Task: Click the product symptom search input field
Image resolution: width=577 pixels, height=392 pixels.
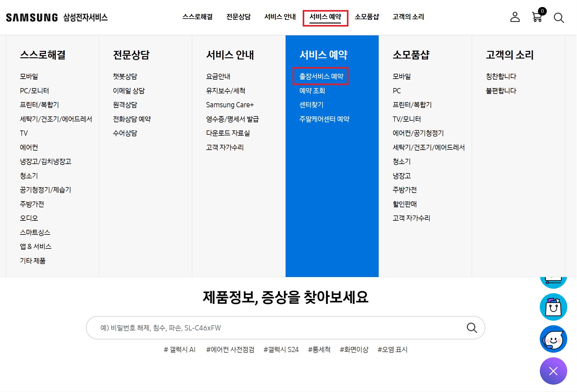Action: (285, 328)
